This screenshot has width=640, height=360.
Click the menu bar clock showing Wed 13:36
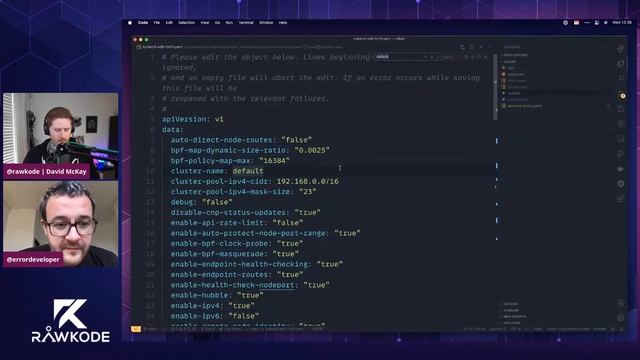click(622, 23)
